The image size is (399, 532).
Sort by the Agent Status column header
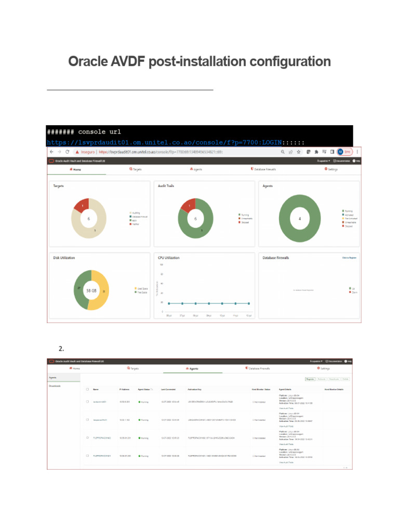point(145,390)
